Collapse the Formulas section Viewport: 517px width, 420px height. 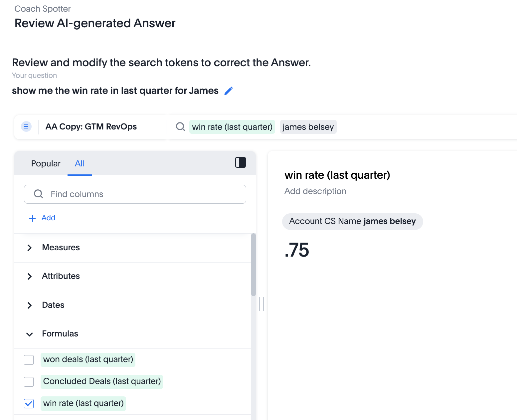[29, 334]
